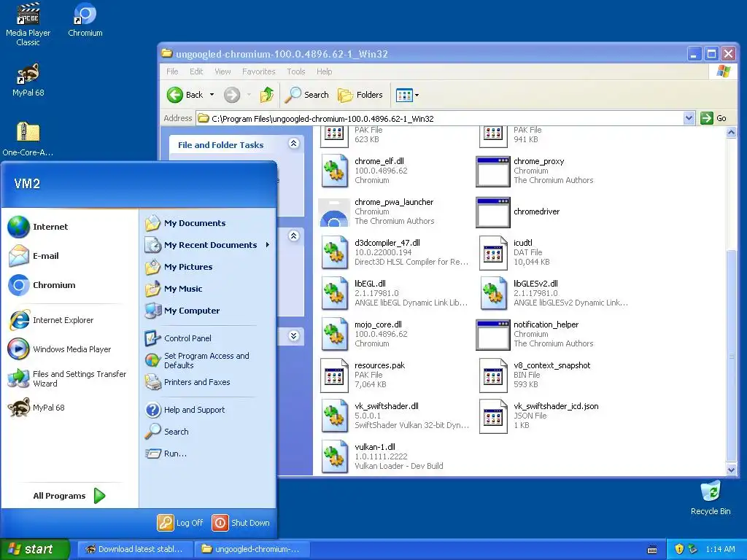Open the Tools menu
The image size is (747, 560).
(x=296, y=71)
